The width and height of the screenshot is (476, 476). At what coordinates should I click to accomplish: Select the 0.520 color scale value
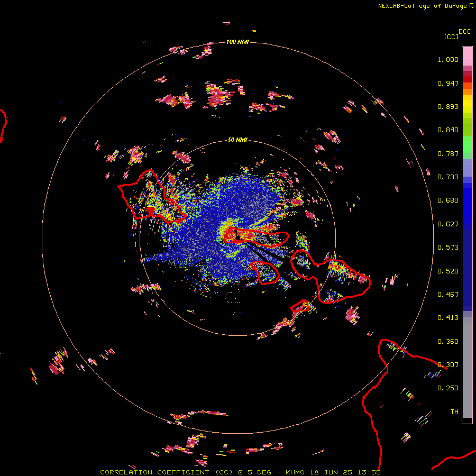[448, 271]
